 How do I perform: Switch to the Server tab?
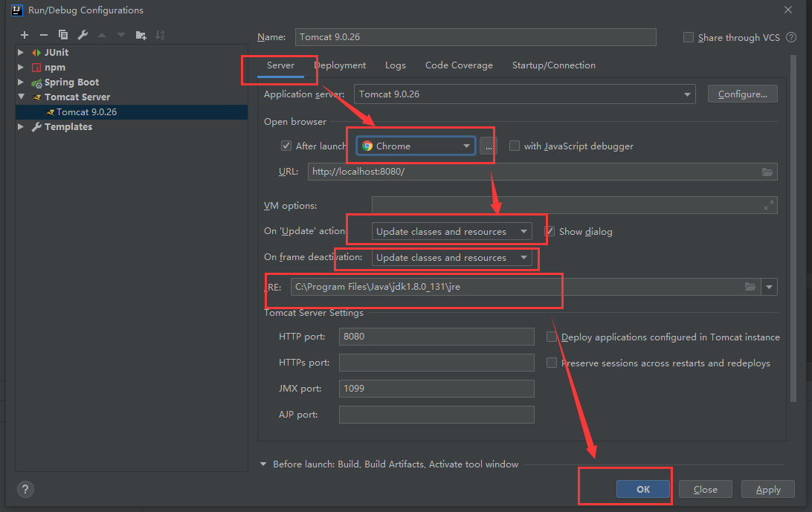(x=280, y=65)
